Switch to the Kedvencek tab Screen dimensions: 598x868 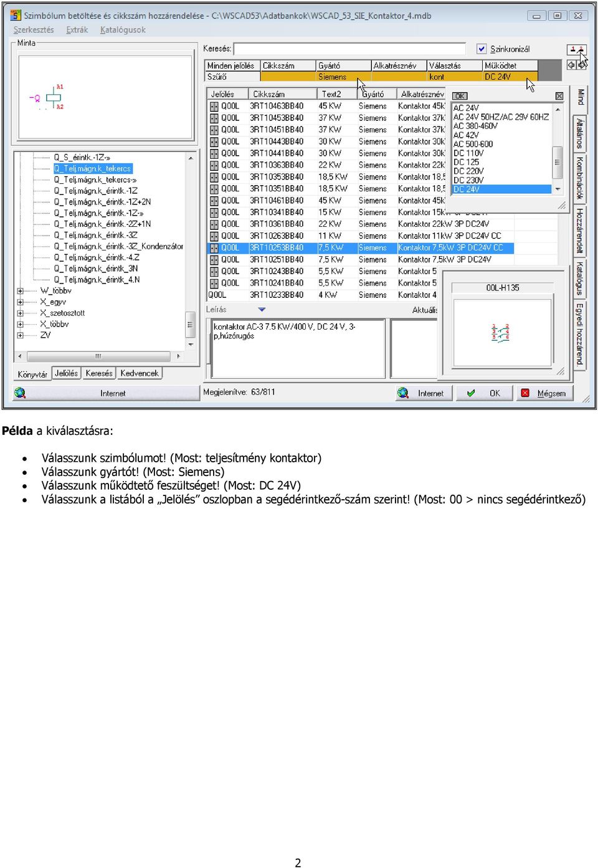pos(140,373)
